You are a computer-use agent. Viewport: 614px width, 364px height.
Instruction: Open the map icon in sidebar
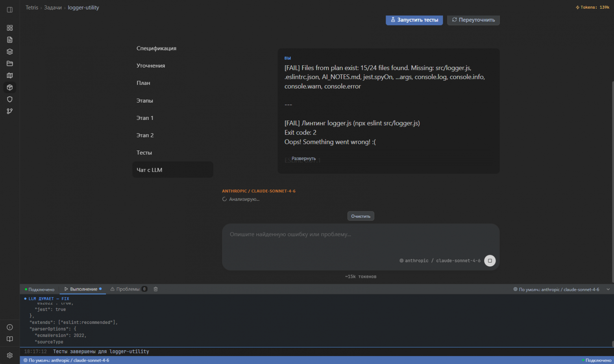coord(10,75)
